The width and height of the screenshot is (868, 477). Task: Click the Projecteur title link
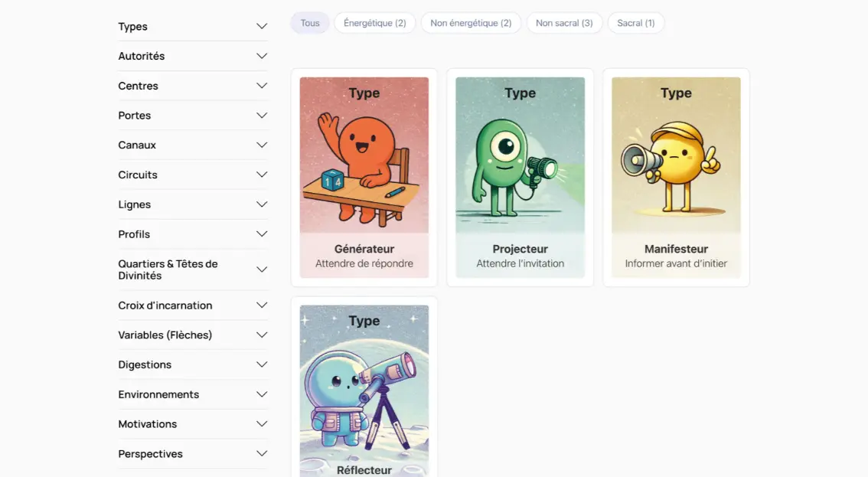[x=520, y=249]
